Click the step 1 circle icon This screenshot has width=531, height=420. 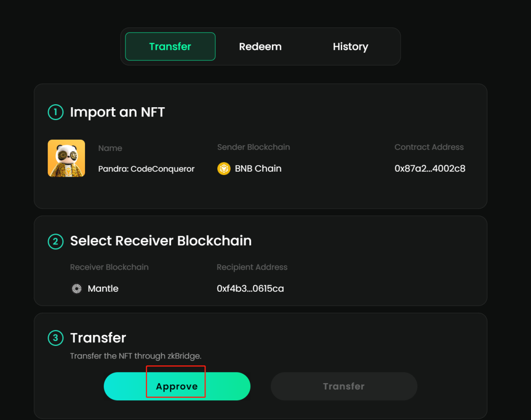(x=56, y=112)
